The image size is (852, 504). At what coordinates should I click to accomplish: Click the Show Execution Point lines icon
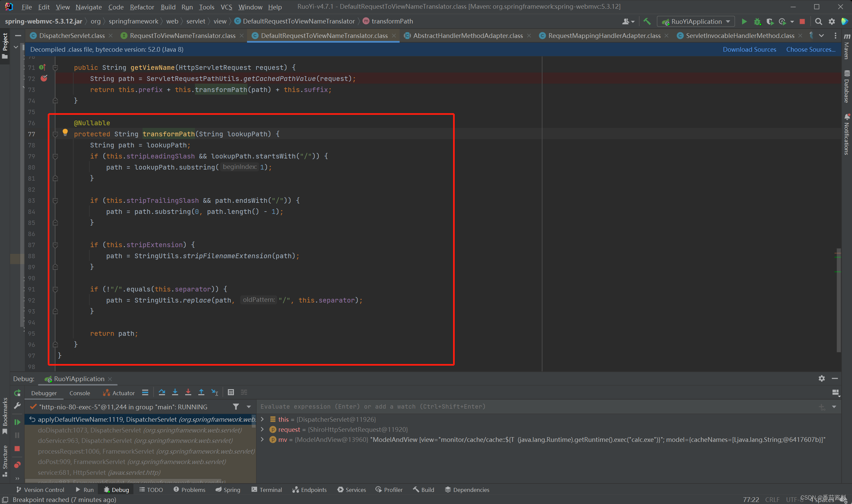click(x=145, y=392)
